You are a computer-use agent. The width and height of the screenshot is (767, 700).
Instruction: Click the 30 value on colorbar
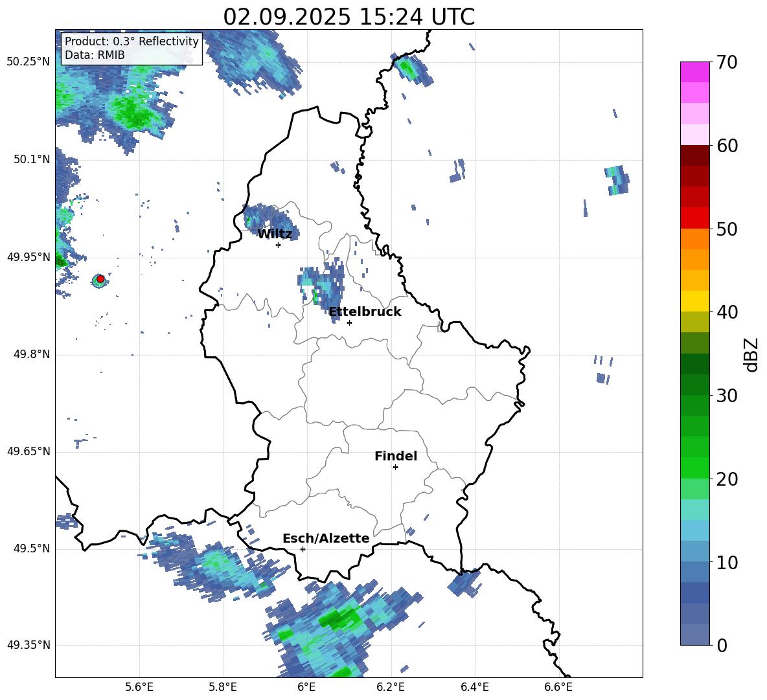click(x=727, y=396)
